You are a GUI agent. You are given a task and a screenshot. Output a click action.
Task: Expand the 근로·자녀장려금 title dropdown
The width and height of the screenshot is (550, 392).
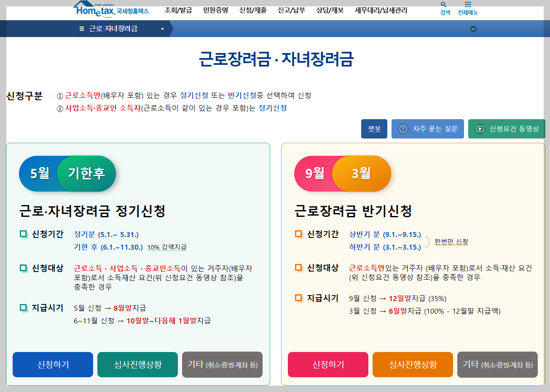pyautogui.click(x=162, y=29)
